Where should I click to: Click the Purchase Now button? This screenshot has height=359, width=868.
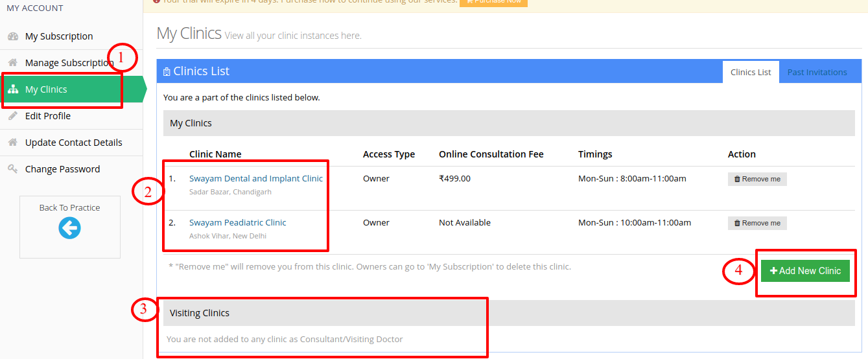pos(493,2)
